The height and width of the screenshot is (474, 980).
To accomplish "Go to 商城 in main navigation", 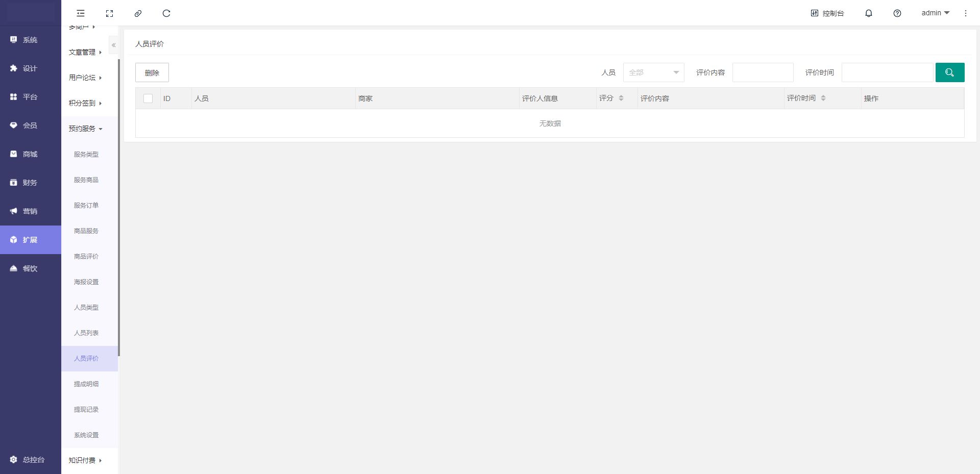I will pyautogui.click(x=30, y=154).
